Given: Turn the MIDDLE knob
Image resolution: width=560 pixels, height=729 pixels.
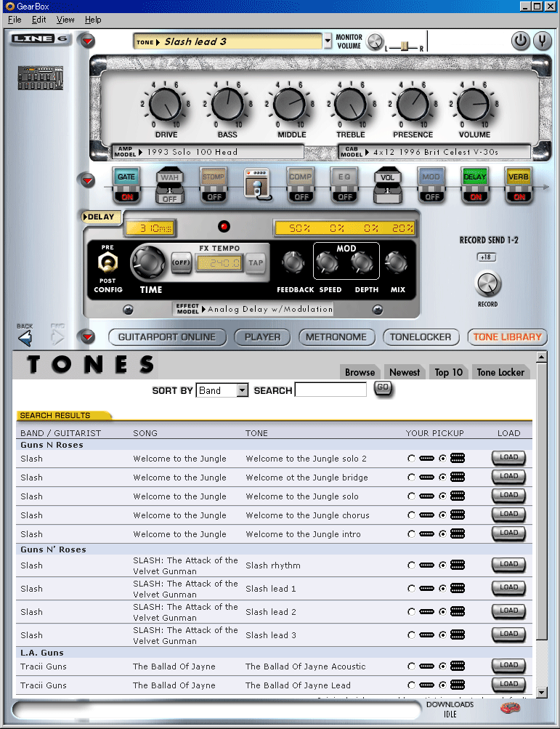Looking at the screenshot, I should tap(289, 105).
